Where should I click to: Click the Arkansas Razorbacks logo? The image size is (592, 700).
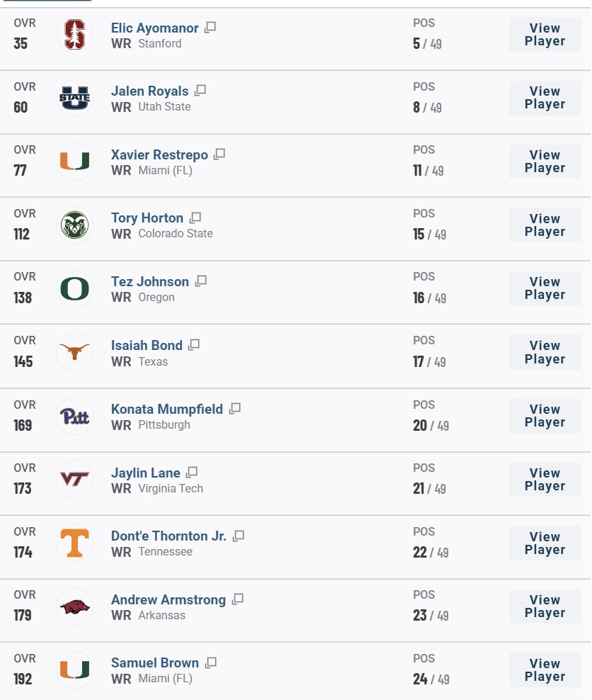[74, 606]
